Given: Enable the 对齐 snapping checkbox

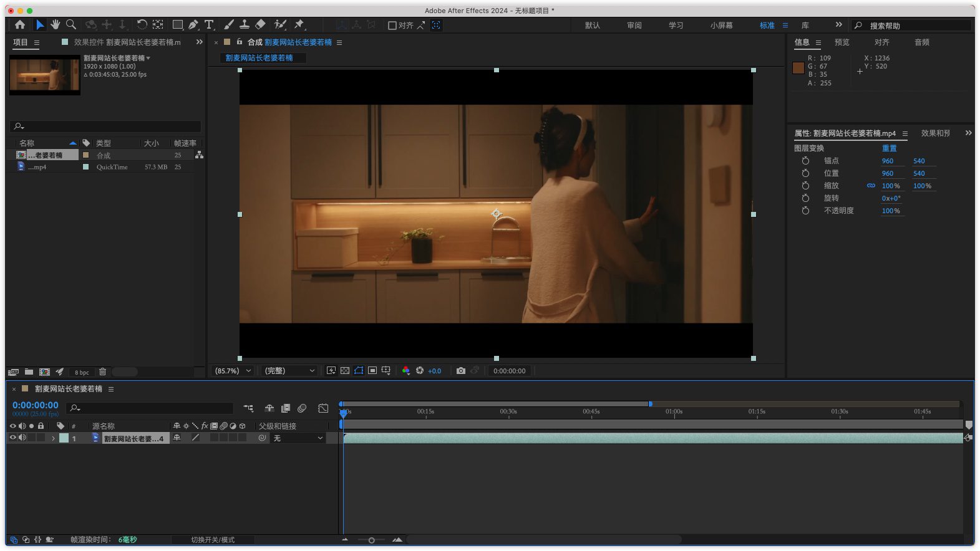Looking at the screenshot, I should (x=392, y=26).
